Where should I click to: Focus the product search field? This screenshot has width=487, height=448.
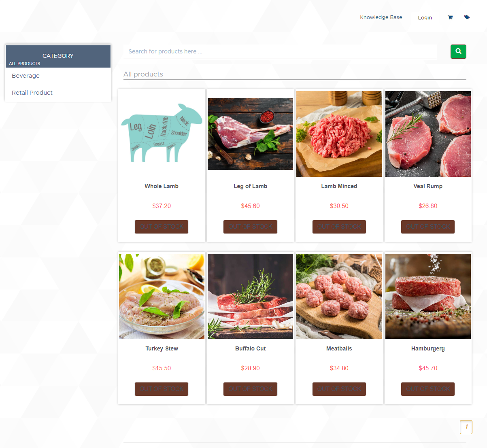point(280,51)
